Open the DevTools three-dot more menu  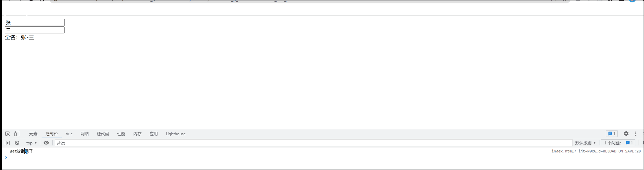click(x=636, y=134)
